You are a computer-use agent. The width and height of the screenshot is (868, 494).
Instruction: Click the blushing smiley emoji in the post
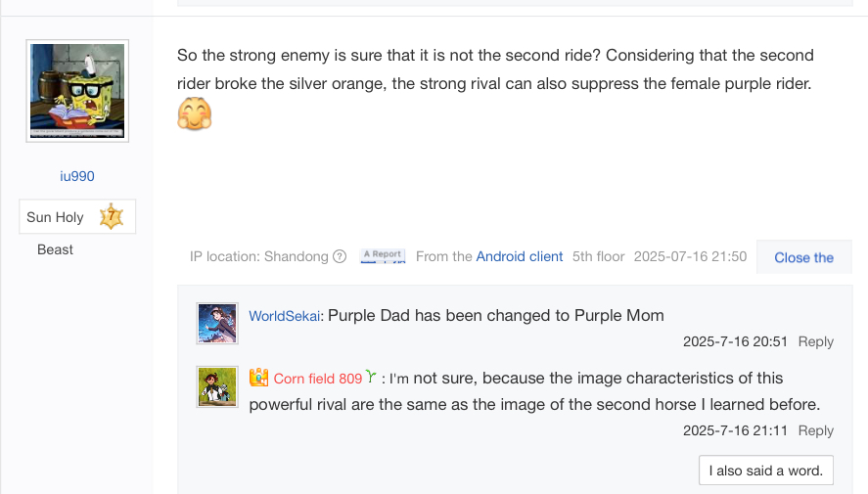pyautogui.click(x=195, y=113)
